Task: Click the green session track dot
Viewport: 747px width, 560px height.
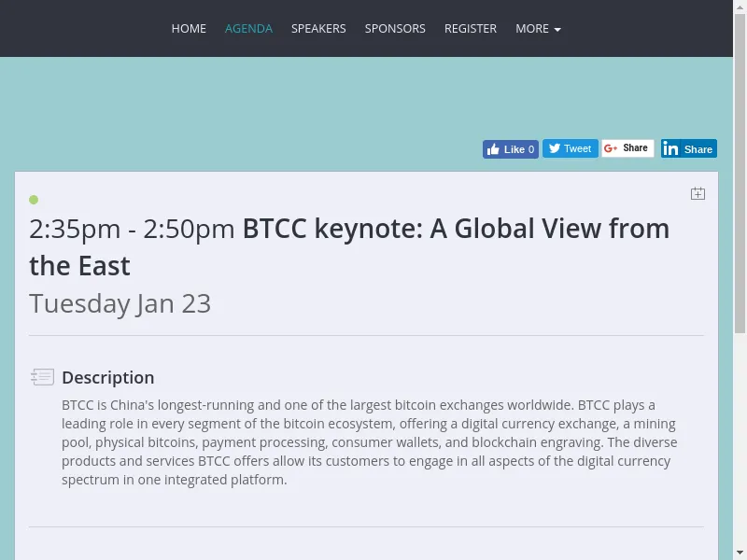Action: pyautogui.click(x=34, y=200)
